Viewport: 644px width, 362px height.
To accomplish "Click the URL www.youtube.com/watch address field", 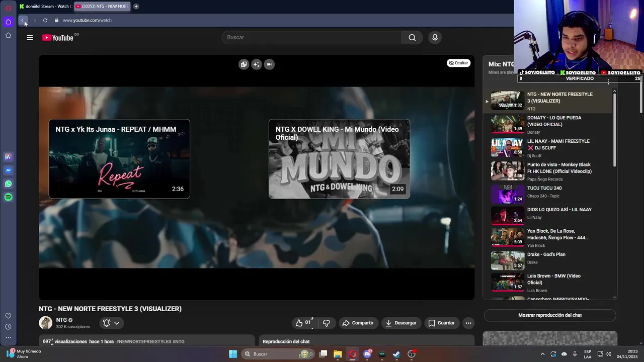I will [x=87, y=20].
